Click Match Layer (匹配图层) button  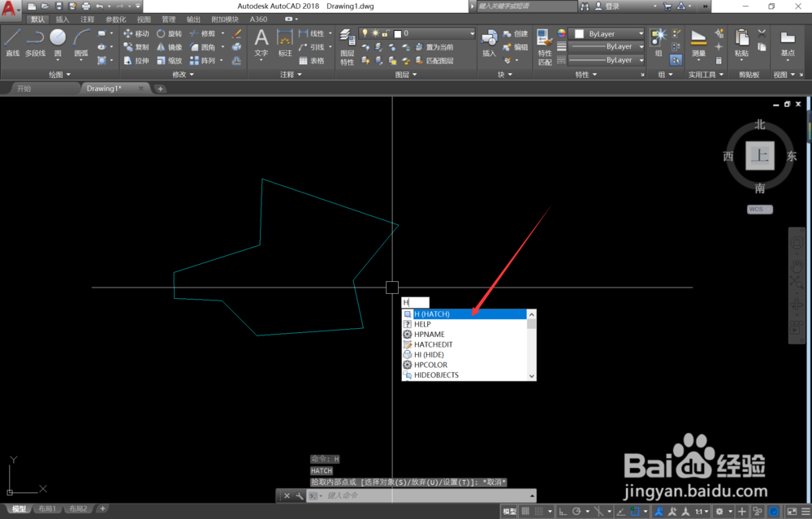(434, 61)
